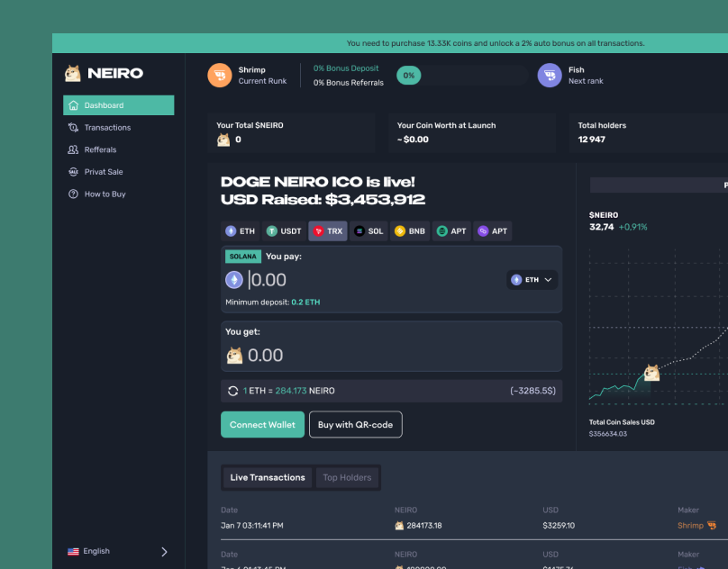Click the Connect Wallet button
Screen dimensions: 728x569
pos(262,425)
